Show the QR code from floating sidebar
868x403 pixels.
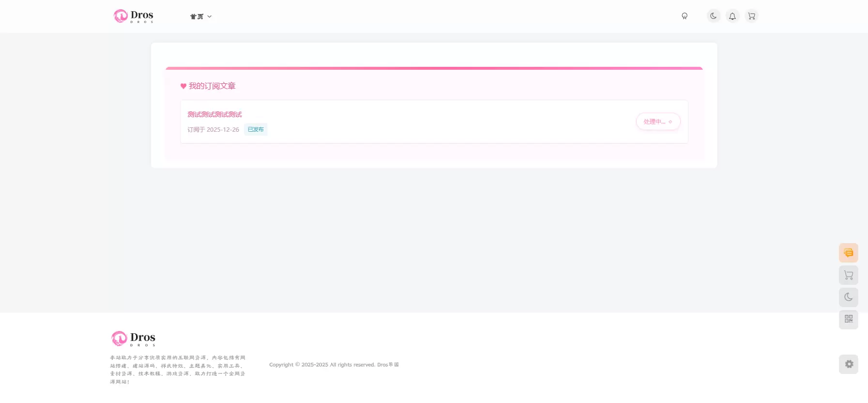pyautogui.click(x=849, y=320)
